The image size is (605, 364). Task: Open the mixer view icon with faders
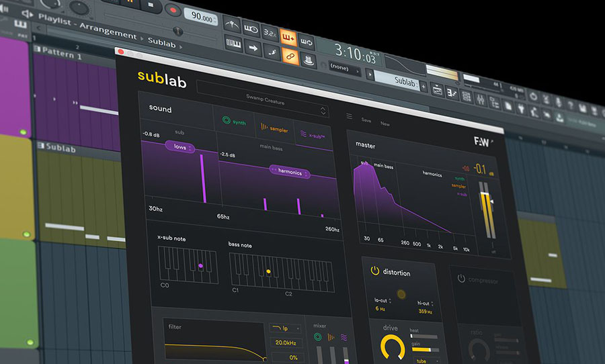(x=481, y=99)
